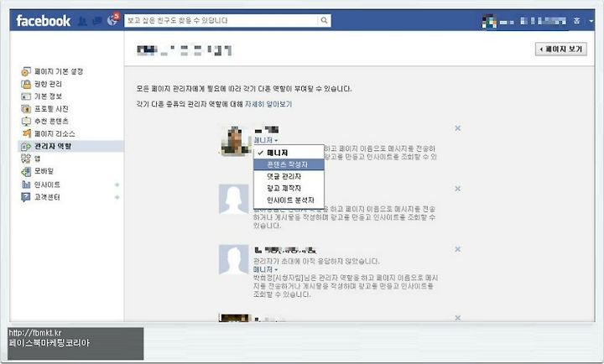Click the first admin's pixelated profile photo
604x364 pixels.
point(236,141)
